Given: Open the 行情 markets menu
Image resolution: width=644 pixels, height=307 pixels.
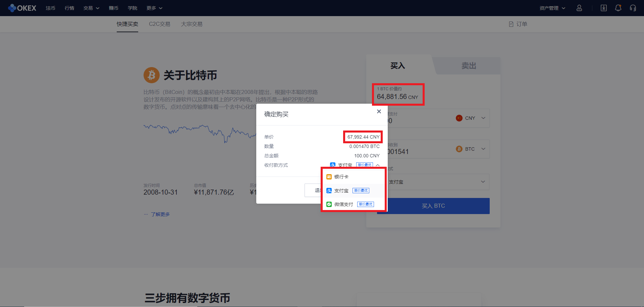Looking at the screenshot, I should coord(69,8).
